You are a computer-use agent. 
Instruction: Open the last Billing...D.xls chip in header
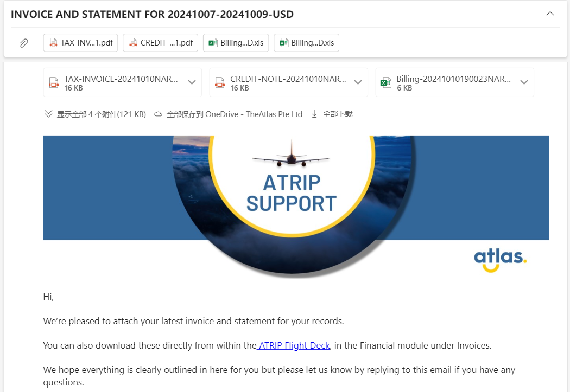pos(307,43)
